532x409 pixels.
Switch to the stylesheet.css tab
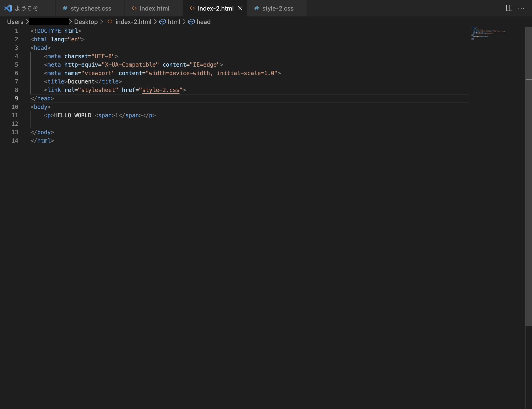[x=91, y=8]
